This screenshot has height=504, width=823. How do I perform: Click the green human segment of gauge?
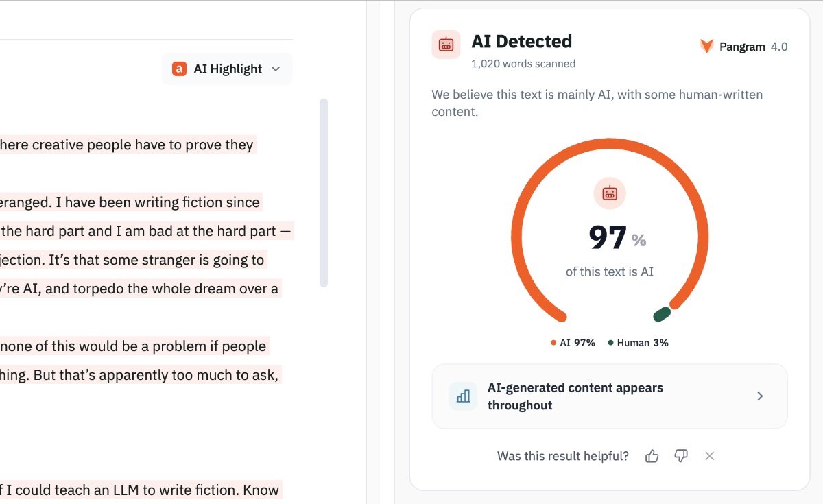click(662, 314)
